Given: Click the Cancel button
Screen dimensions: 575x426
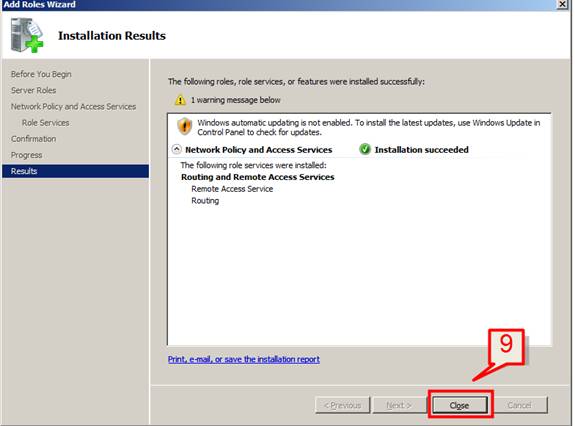Looking at the screenshot, I should 519,405.
